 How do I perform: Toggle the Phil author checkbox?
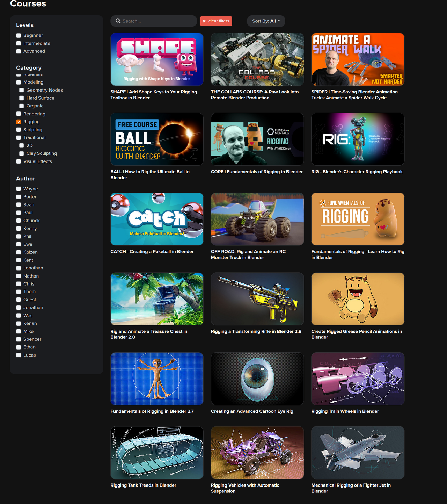(x=19, y=237)
